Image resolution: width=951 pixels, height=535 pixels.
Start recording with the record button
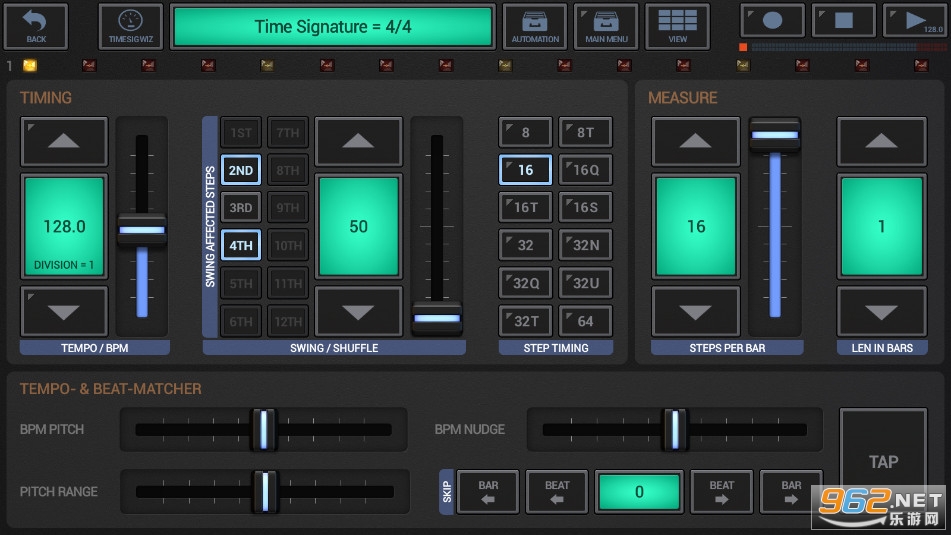click(x=772, y=21)
